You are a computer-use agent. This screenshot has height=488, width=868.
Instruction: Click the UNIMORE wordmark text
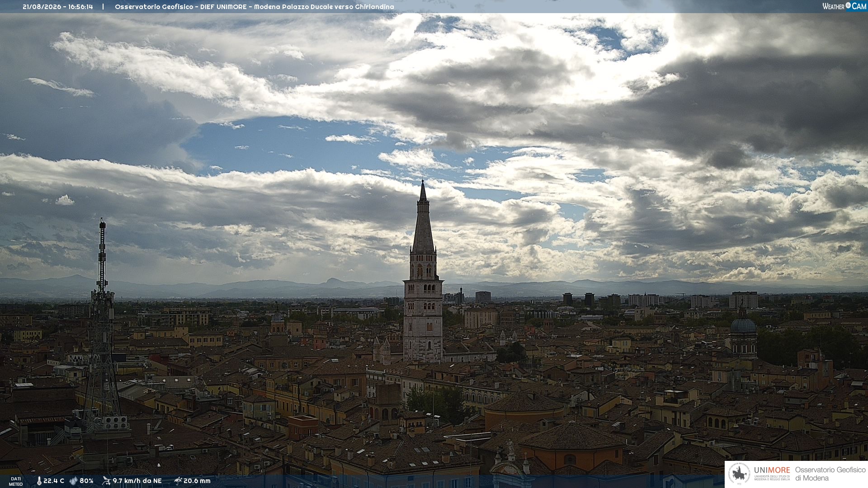tap(772, 470)
